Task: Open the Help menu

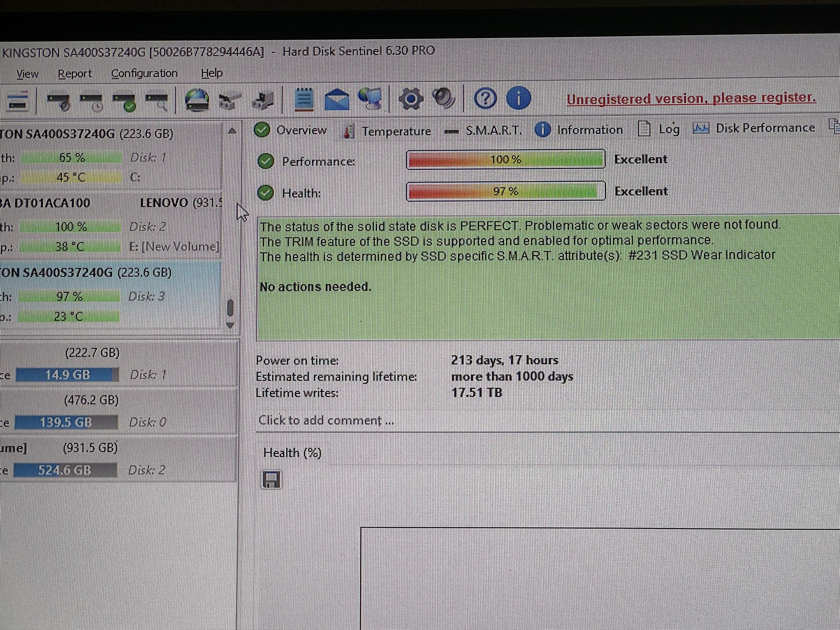Action: [212, 73]
